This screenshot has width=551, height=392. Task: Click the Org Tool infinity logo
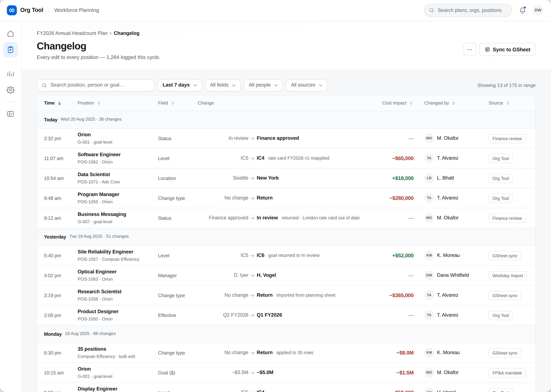[x=12, y=10]
